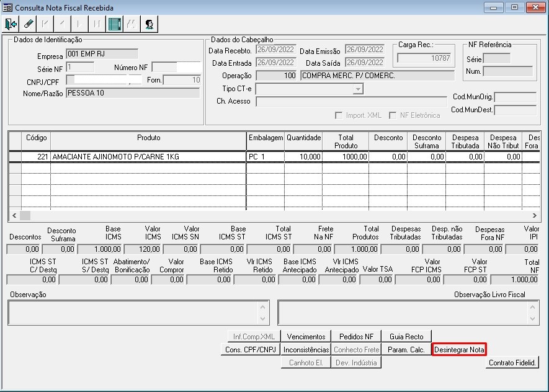Click the Produto column header

148,141
